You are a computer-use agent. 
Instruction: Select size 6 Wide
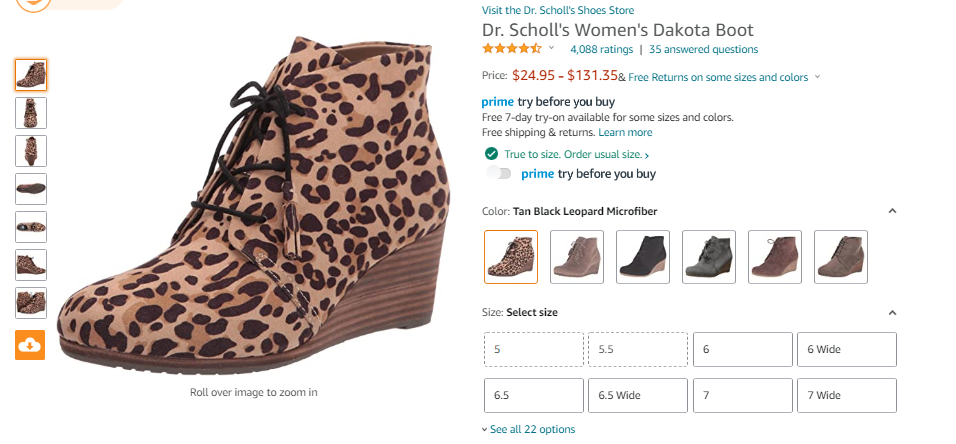point(847,350)
